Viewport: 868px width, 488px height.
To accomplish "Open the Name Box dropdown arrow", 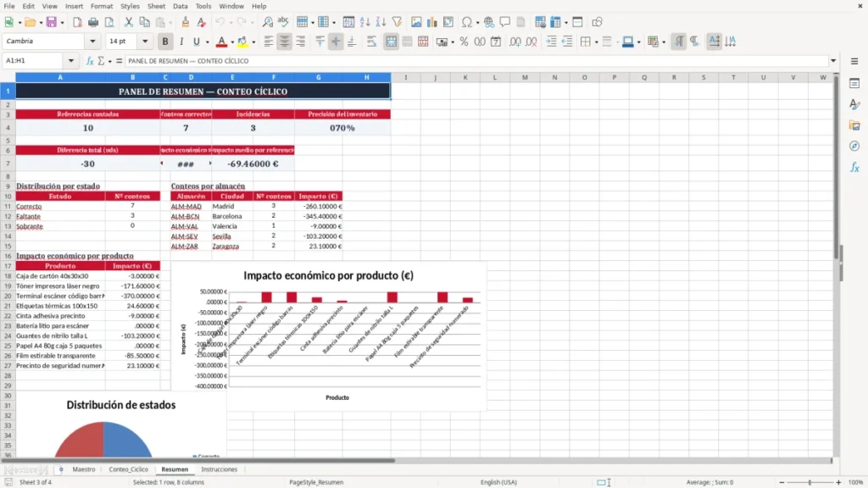I will coord(71,61).
